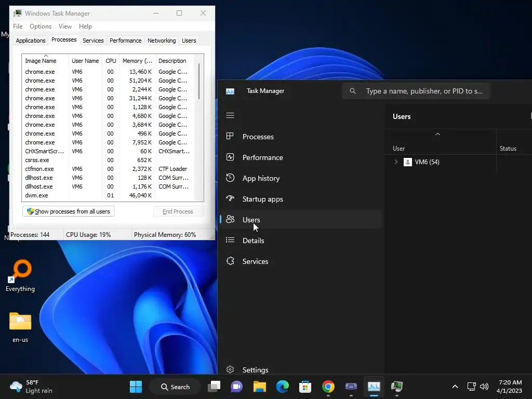Image resolution: width=532 pixels, height=399 pixels.
Task: Switch to the Users tab in classic Task Manager
Action: pos(189,41)
